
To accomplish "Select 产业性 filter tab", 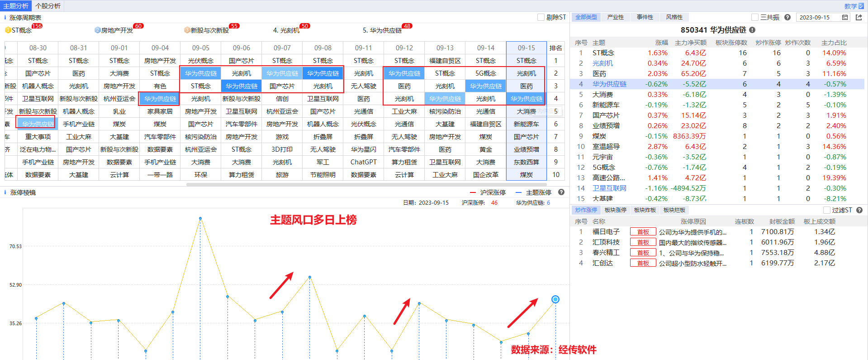I will [616, 17].
